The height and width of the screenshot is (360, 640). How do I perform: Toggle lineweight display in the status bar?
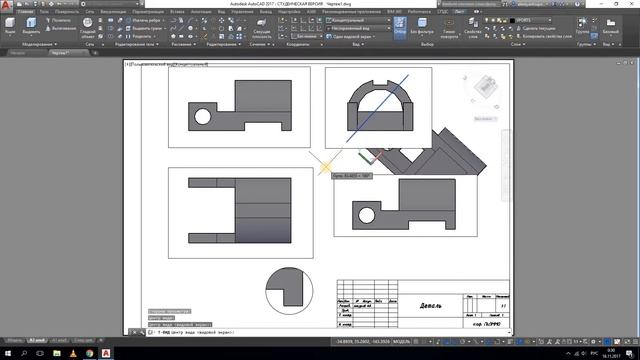(510, 342)
